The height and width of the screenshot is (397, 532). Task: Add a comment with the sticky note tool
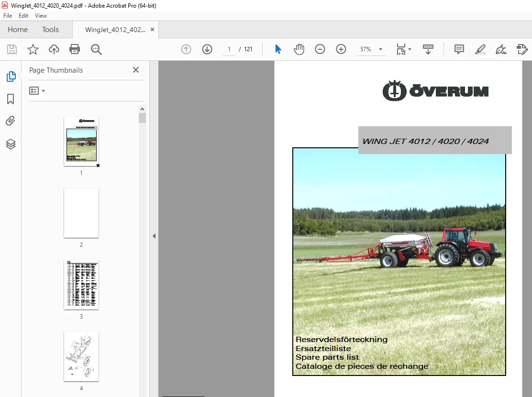[459, 50]
